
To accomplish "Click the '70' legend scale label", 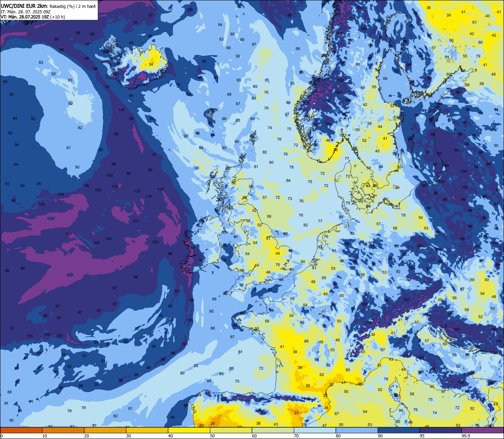I will pos(296,436).
